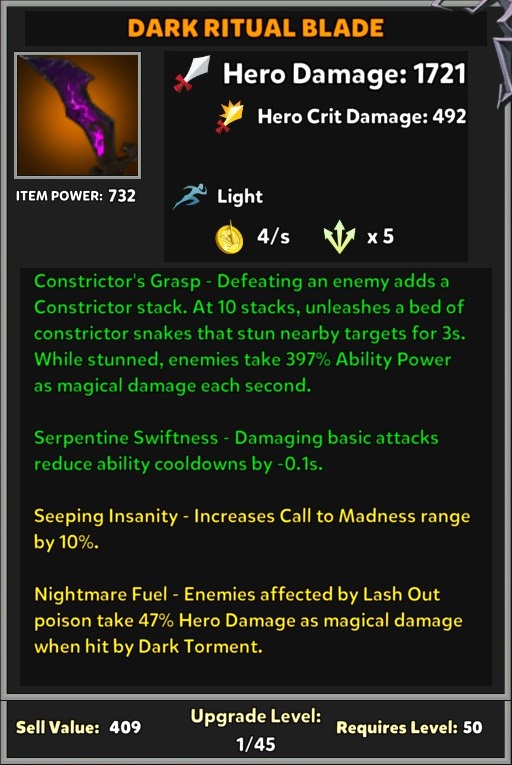The height and width of the screenshot is (765, 512).
Task: Click the sword icon beside Hero Damage
Action: (x=192, y=73)
